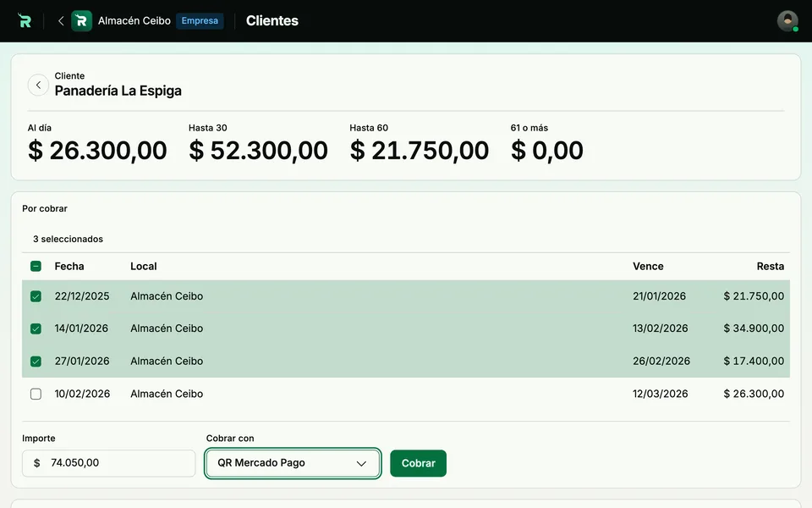Click the due date 13/02/2026
Image resolution: width=812 pixels, height=508 pixels.
tap(661, 329)
